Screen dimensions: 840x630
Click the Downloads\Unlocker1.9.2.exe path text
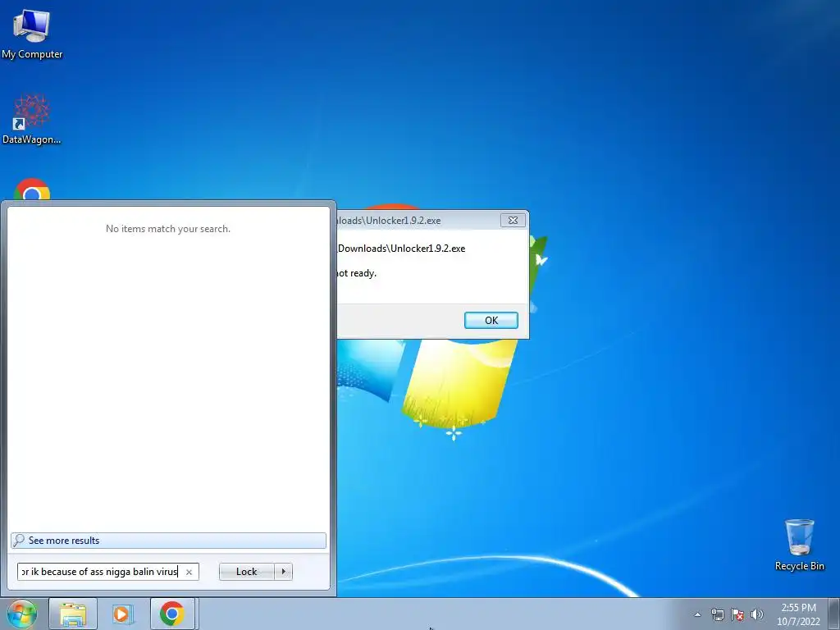[x=401, y=249]
